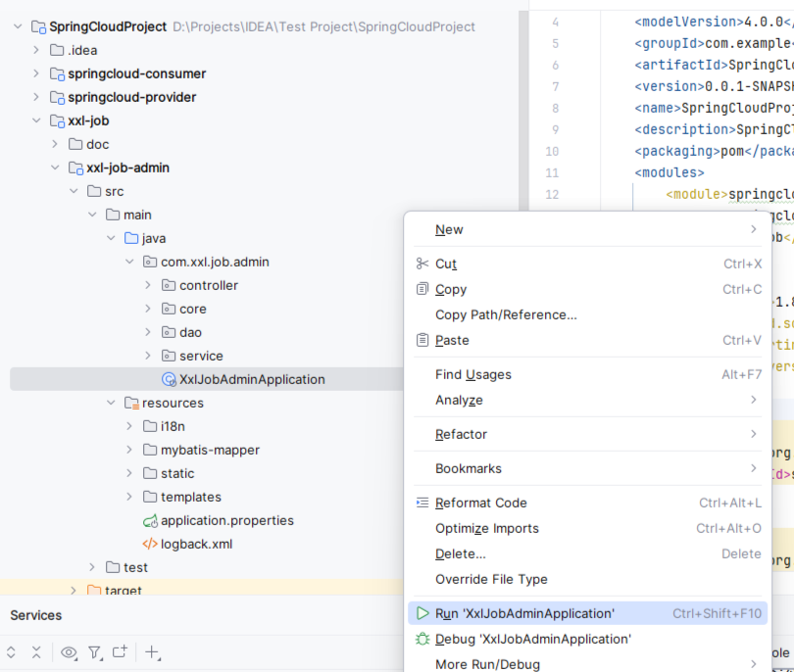The image size is (794, 672).
Task: Open the Bookmarks submenu
Action: tap(587, 468)
